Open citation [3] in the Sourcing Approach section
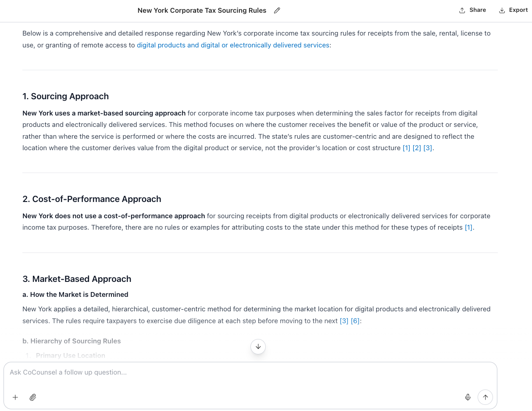The height and width of the screenshot is (411, 532). (428, 148)
